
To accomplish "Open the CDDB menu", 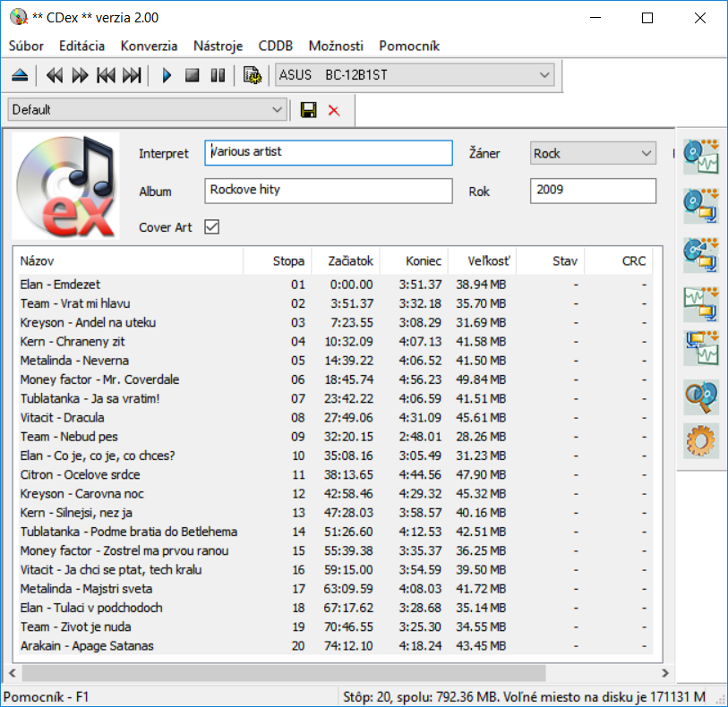I will pos(275,46).
